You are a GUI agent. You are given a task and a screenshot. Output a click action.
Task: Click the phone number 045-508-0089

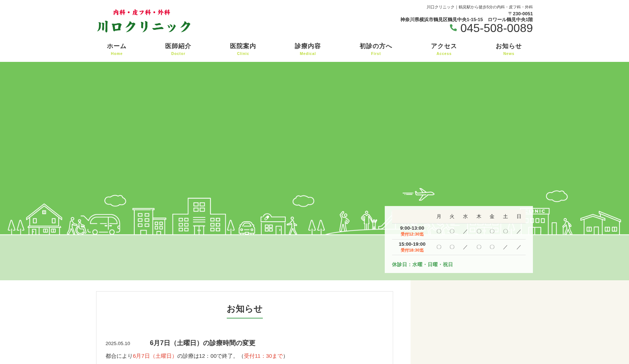tap(496, 28)
